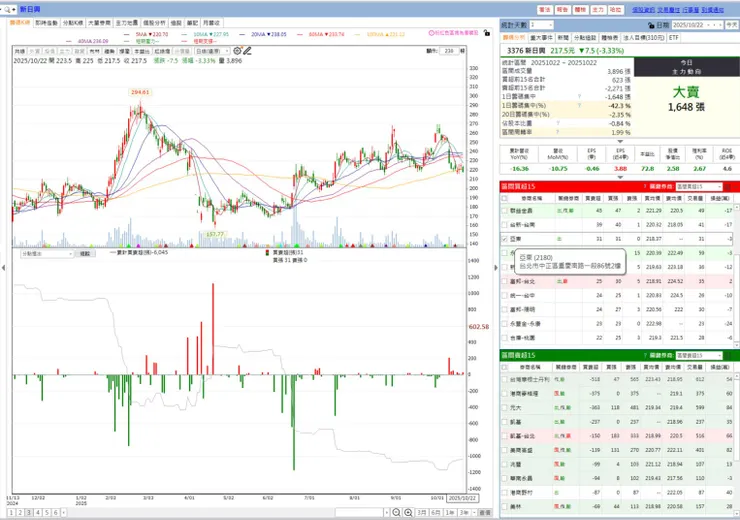Click the 今天 button

pyautogui.click(x=732, y=25)
